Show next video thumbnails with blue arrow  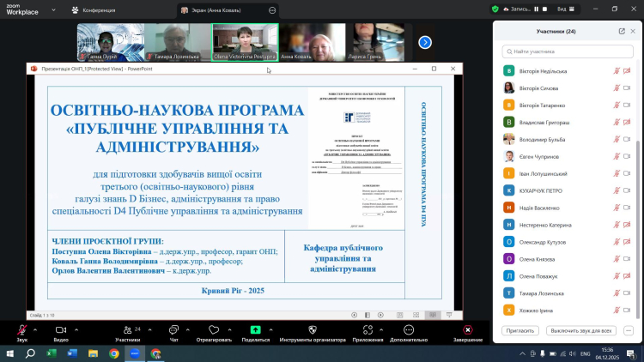pyautogui.click(x=425, y=42)
